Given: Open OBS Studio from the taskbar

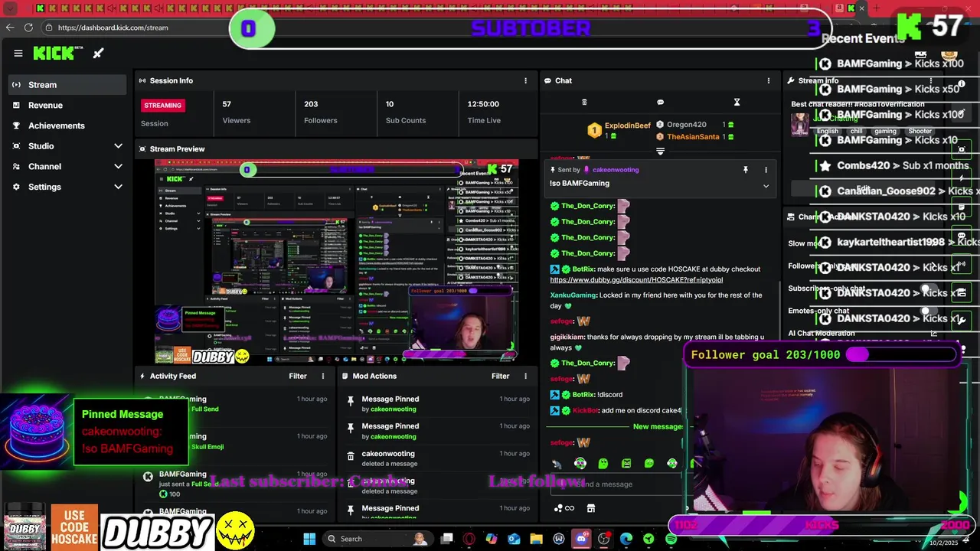Looking at the screenshot, I should point(603,539).
